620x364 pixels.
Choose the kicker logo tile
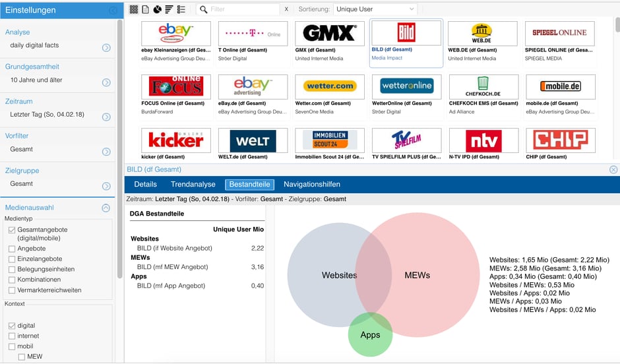click(176, 140)
